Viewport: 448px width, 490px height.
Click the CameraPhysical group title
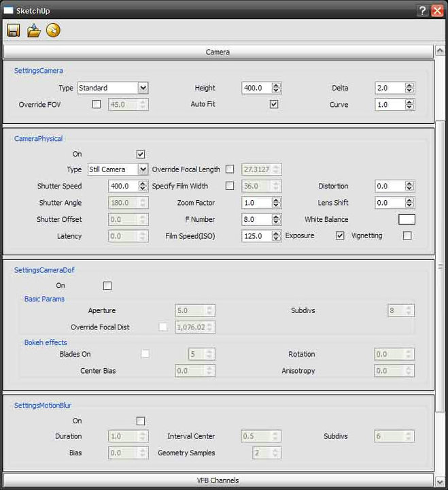point(38,138)
